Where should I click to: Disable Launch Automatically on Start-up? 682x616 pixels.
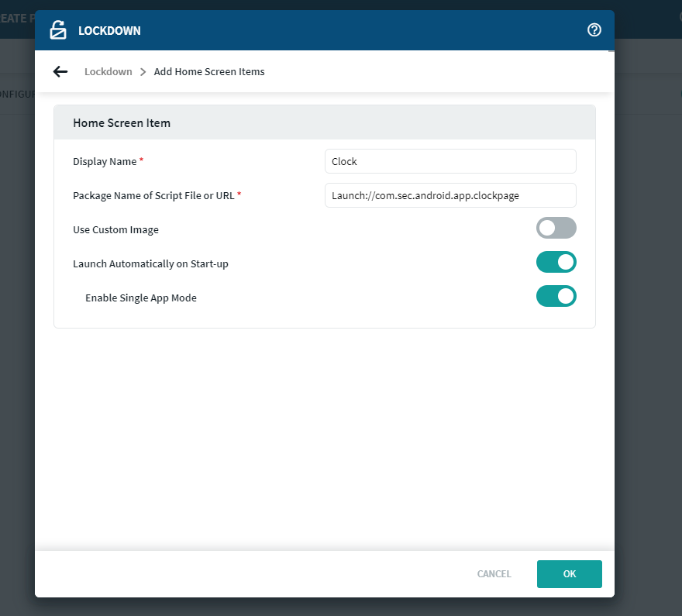pyautogui.click(x=556, y=262)
